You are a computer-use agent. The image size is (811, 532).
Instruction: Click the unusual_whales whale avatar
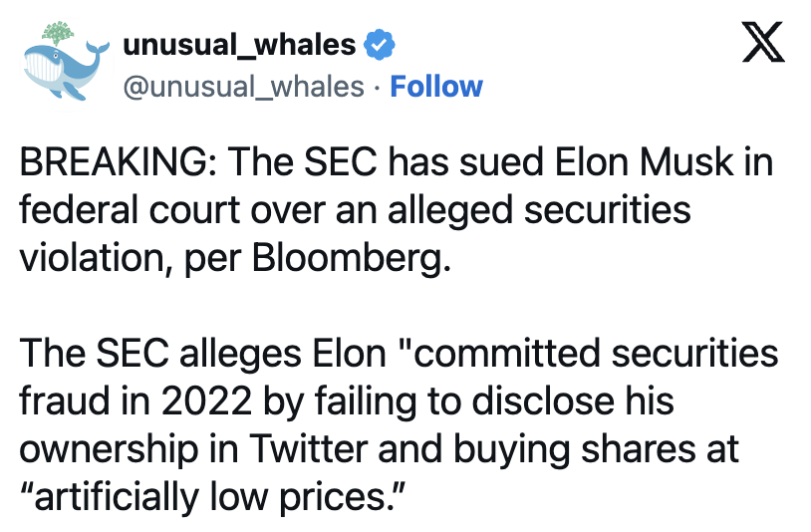[66, 63]
